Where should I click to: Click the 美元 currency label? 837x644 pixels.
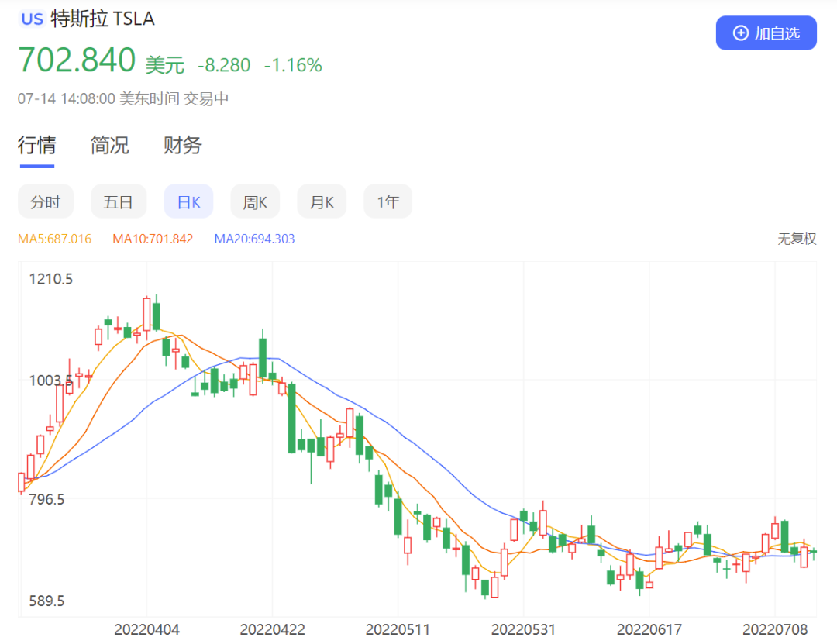(165, 65)
